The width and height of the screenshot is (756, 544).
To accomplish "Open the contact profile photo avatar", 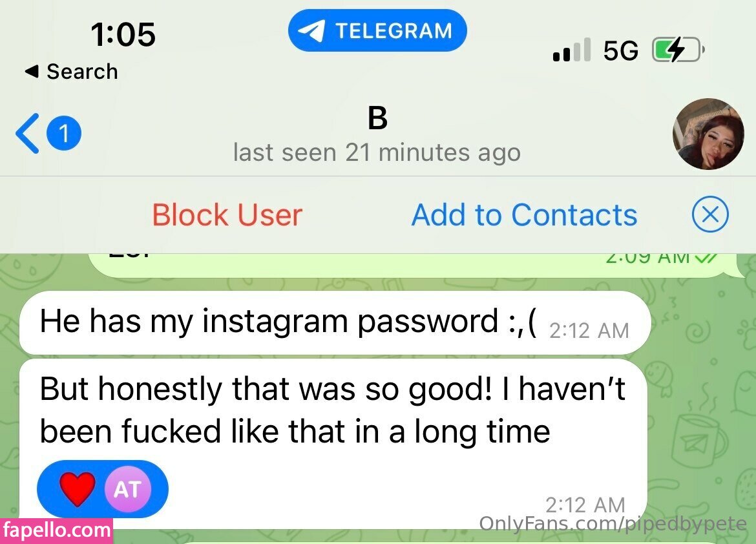I will click(x=708, y=134).
